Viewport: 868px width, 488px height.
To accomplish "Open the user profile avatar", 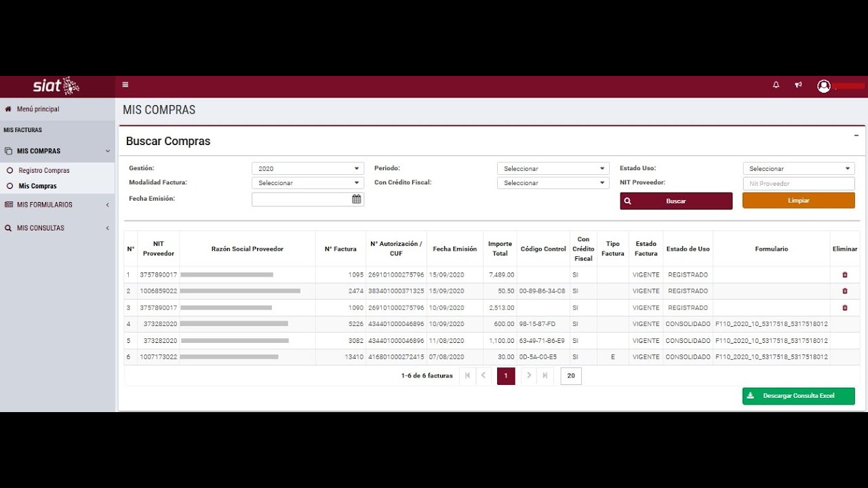I will 824,86.
